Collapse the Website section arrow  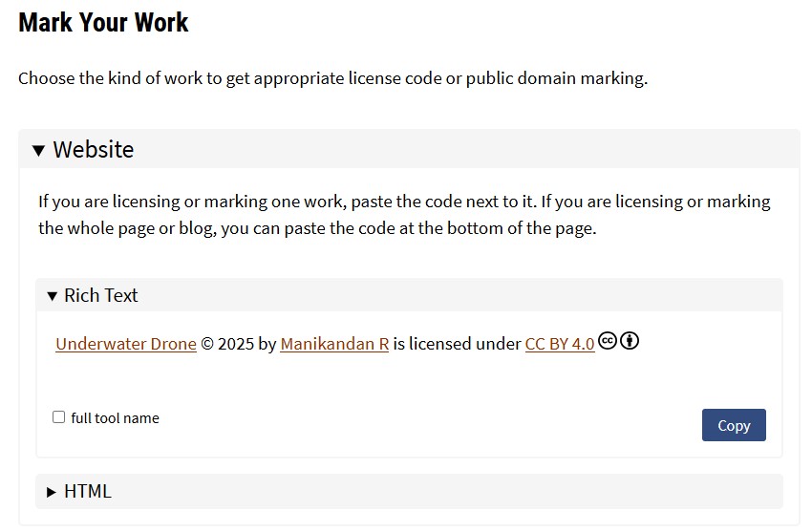[38, 150]
